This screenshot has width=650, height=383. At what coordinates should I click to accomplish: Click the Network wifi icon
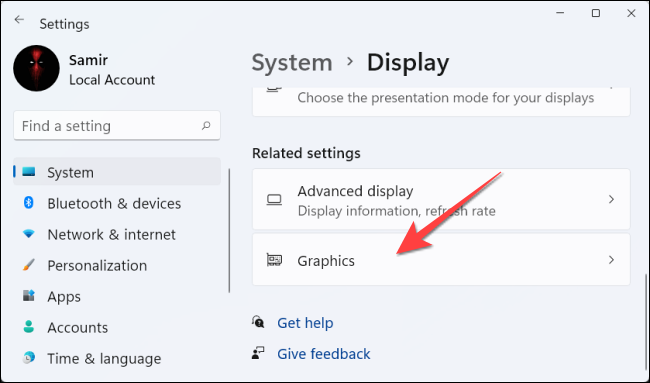pyautogui.click(x=29, y=234)
